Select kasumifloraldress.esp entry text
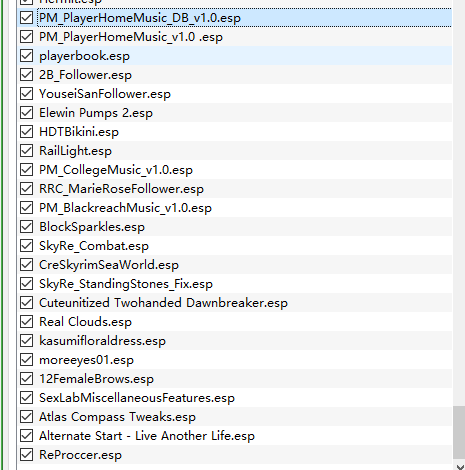The height and width of the screenshot is (470, 465). (x=102, y=341)
